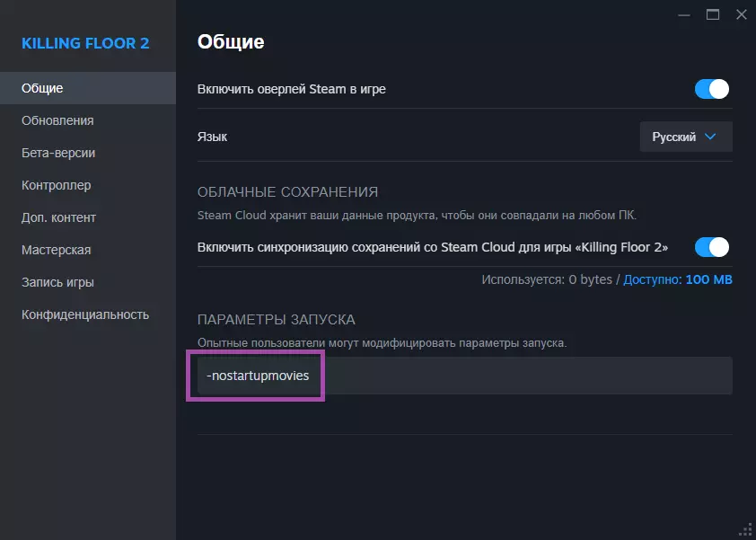Click the Общие page heading

231,41
